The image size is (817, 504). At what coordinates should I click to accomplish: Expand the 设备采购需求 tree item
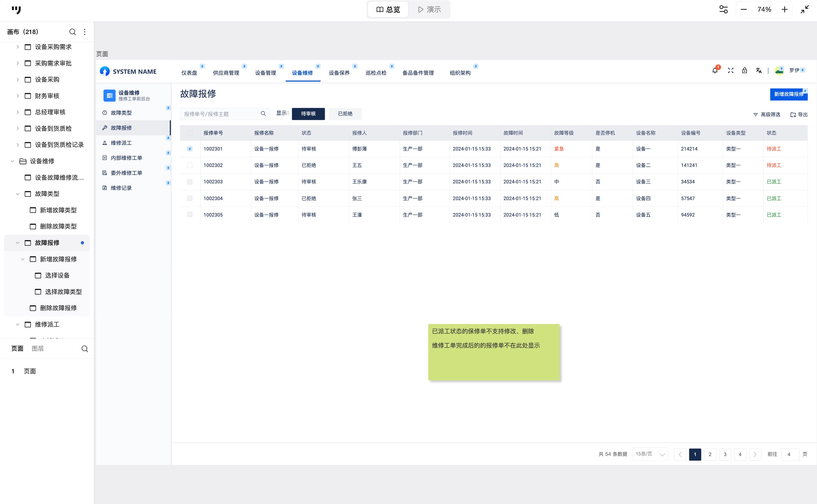coord(18,47)
